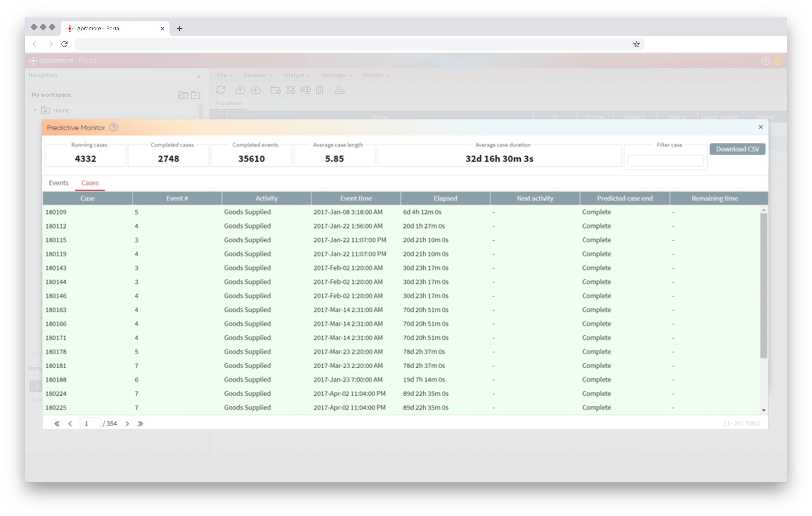
Task: Collapse the Home tree node arrow
Action: coord(35,110)
